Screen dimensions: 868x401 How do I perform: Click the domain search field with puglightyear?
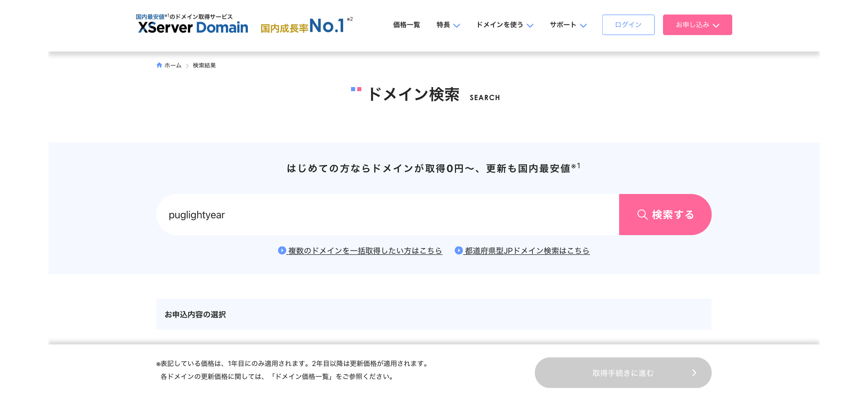tap(388, 215)
